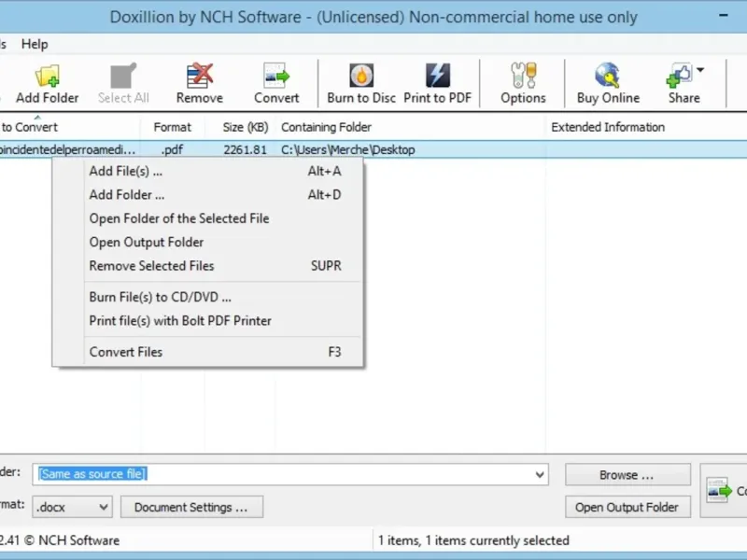Click the .pdf format cell

point(172,149)
